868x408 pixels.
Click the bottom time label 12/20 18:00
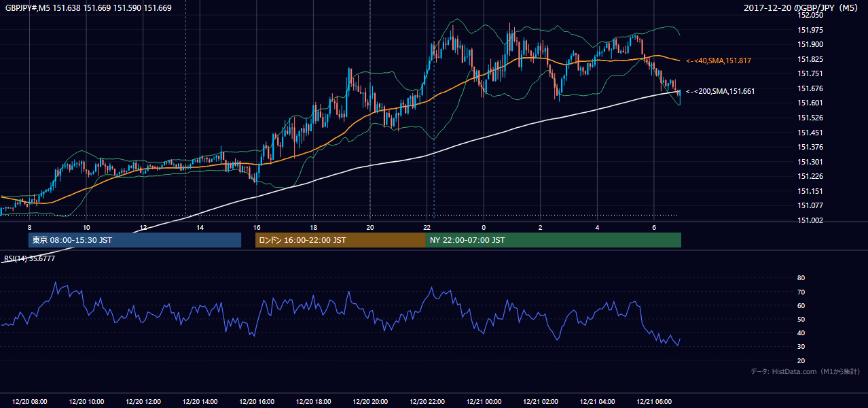(313, 402)
